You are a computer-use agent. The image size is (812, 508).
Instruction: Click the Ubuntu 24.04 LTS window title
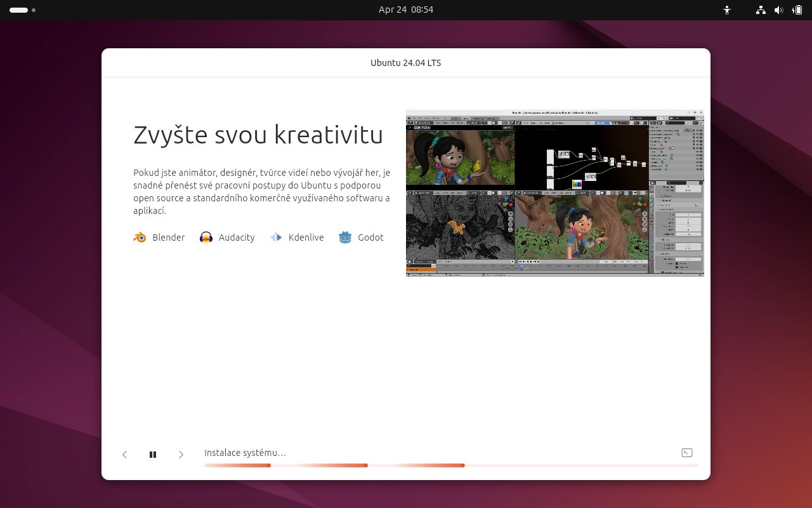click(406, 63)
